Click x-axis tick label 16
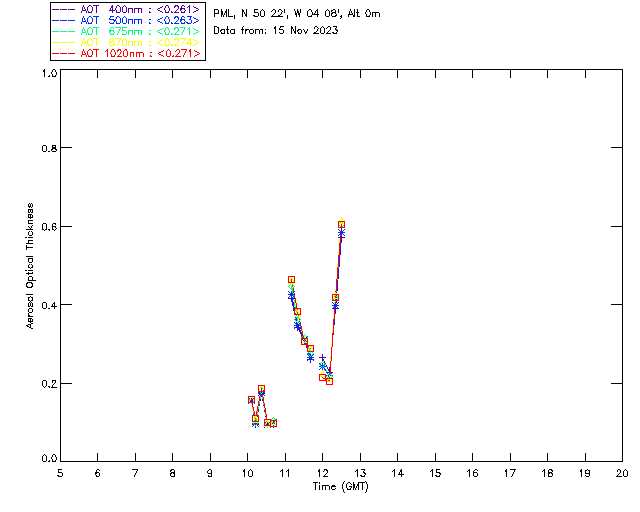The height and width of the screenshot is (512, 640). (473, 473)
